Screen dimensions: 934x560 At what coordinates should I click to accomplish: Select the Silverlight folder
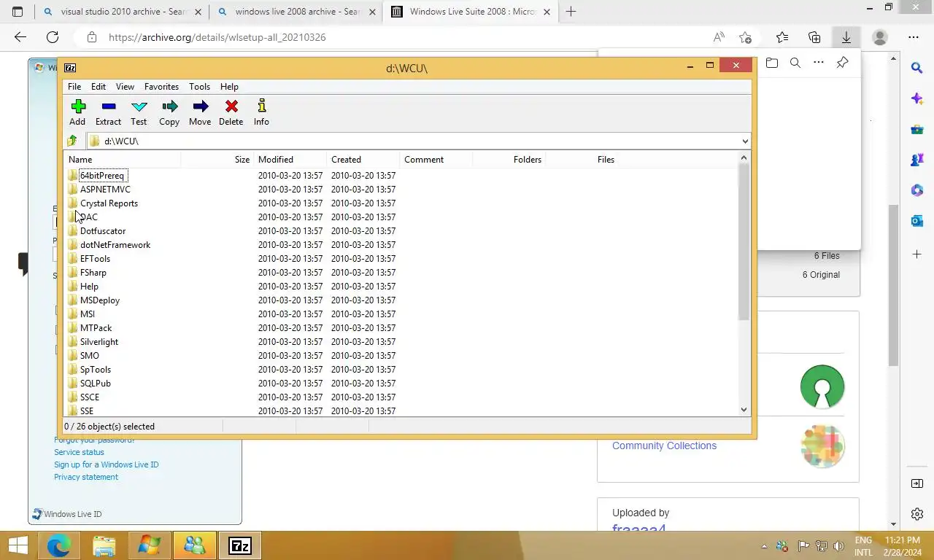click(x=99, y=342)
